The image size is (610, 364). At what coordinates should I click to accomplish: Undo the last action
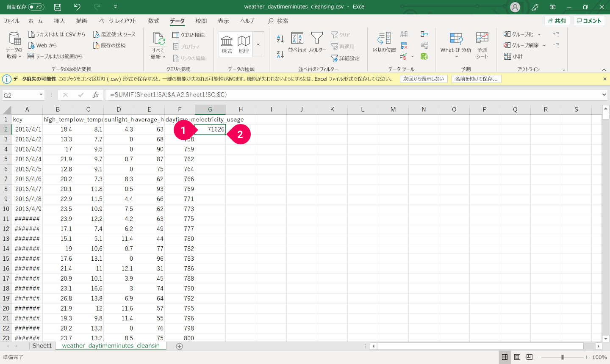[77, 7]
